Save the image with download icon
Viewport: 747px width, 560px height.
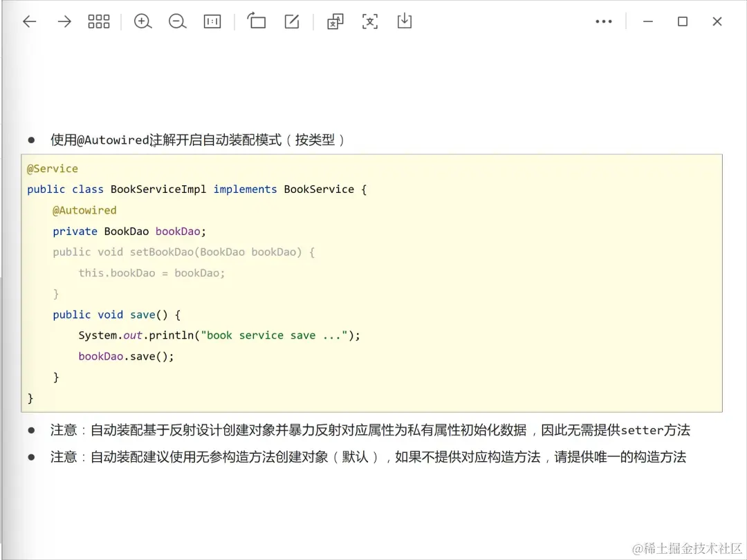(405, 21)
